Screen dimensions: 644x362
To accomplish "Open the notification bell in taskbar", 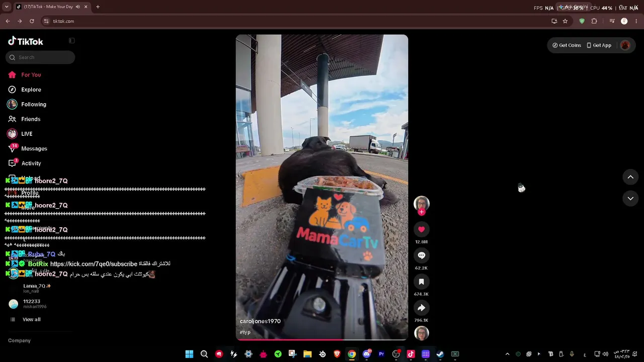I will coord(635,354).
